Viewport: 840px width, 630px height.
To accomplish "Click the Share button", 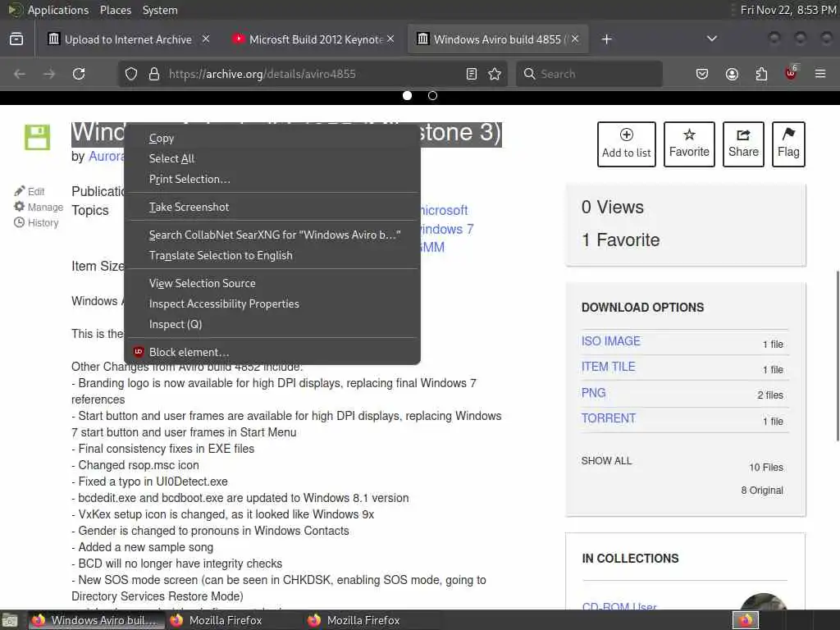I will tap(743, 144).
